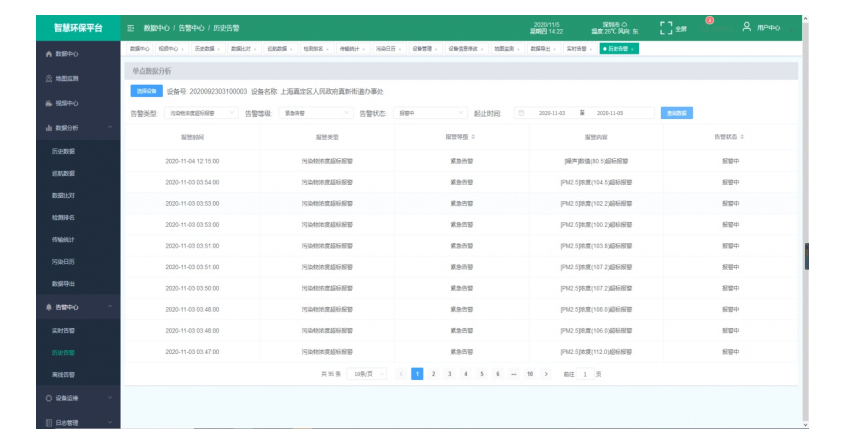Switch to the 实时告警 tab
This screenshot has width=845, height=445.
tap(576, 48)
